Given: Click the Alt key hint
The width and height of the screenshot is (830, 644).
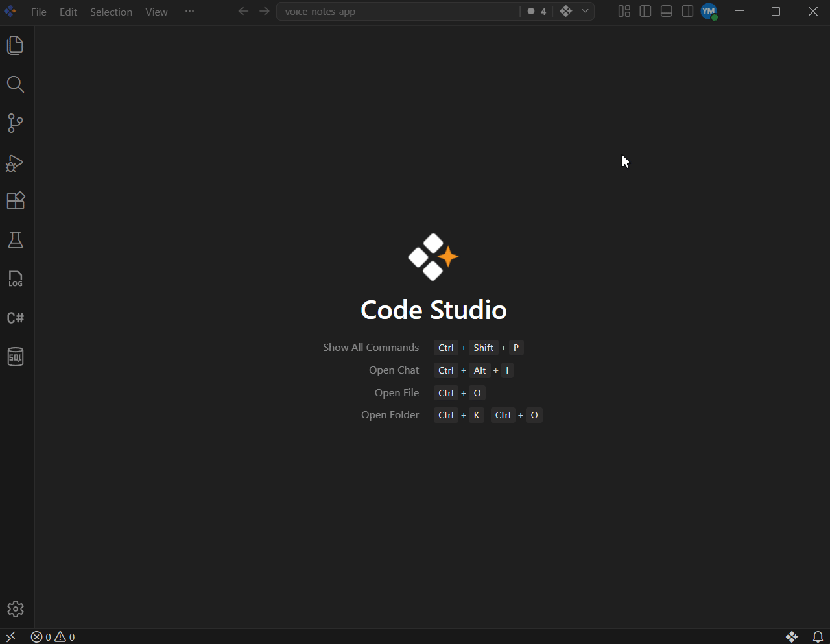Looking at the screenshot, I should point(480,370).
